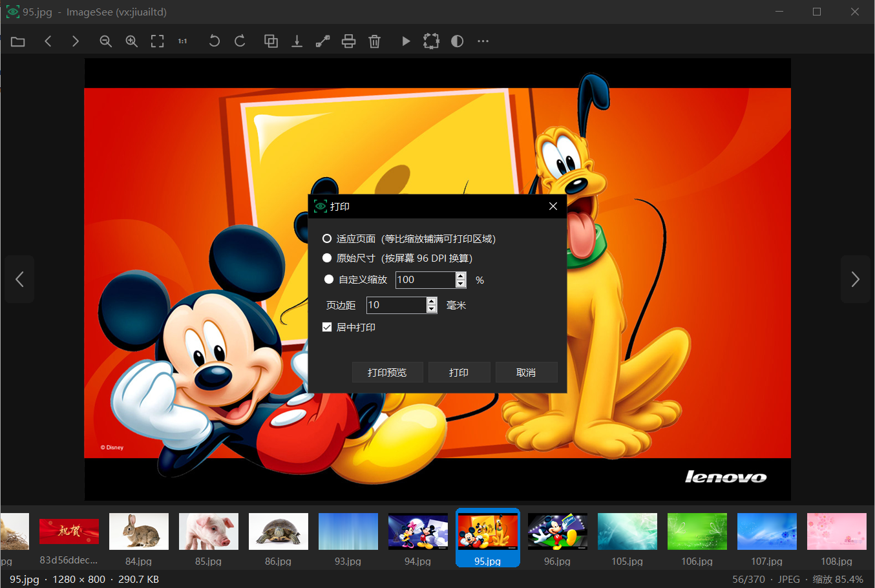Open the crop selection tool

coord(431,41)
